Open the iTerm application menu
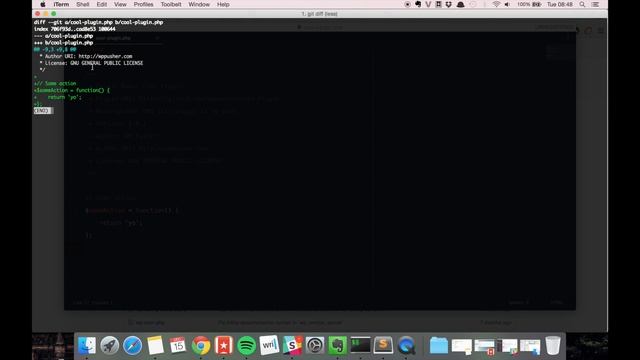Screen dimensions: 640x360 [x=61, y=4]
